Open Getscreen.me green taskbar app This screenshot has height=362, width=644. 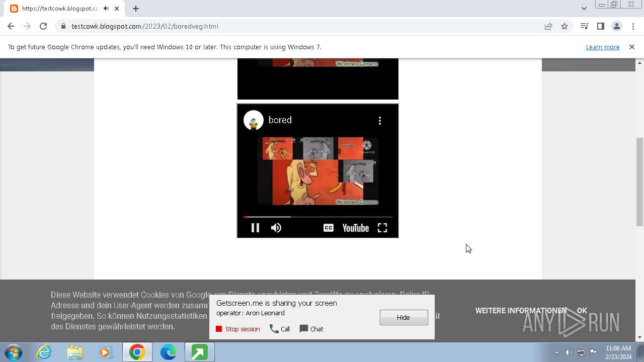pos(199,352)
